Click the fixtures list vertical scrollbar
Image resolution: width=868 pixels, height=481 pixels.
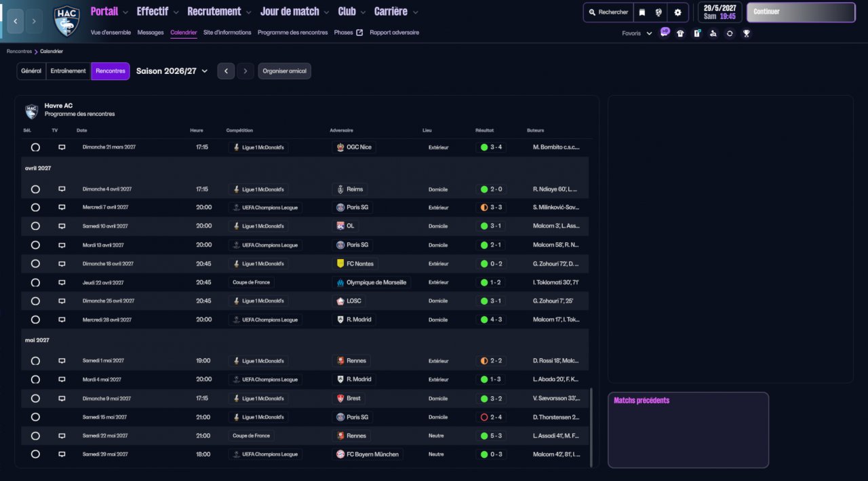pyautogui.click(x=591, y=427)
